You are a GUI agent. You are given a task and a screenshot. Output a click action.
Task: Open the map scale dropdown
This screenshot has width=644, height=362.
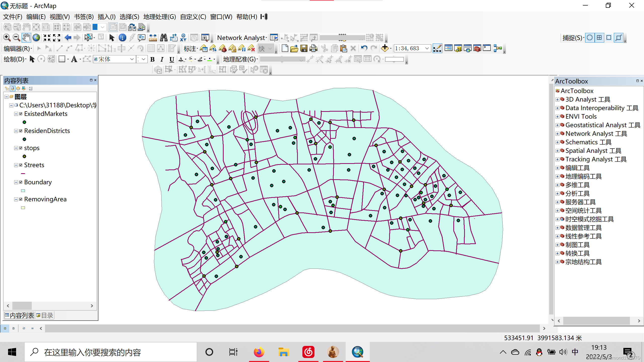point(427,48)
